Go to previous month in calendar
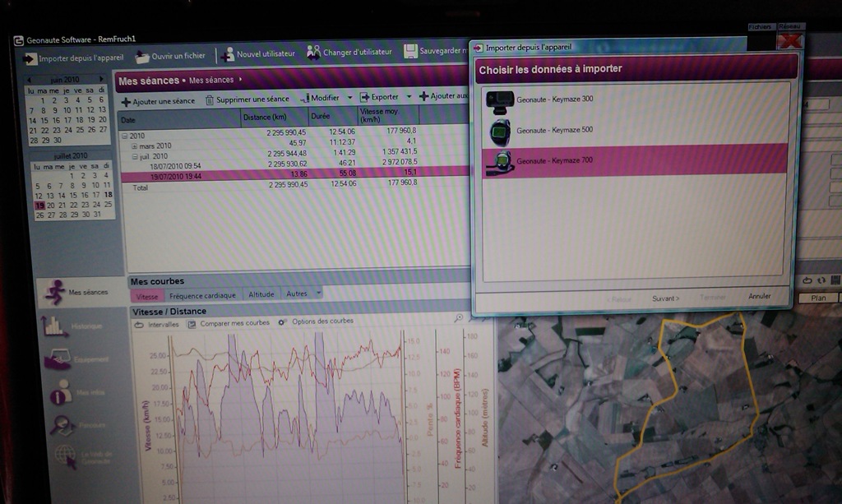The width and height of the screenshot is (842, 504). (x=29, y=81)
